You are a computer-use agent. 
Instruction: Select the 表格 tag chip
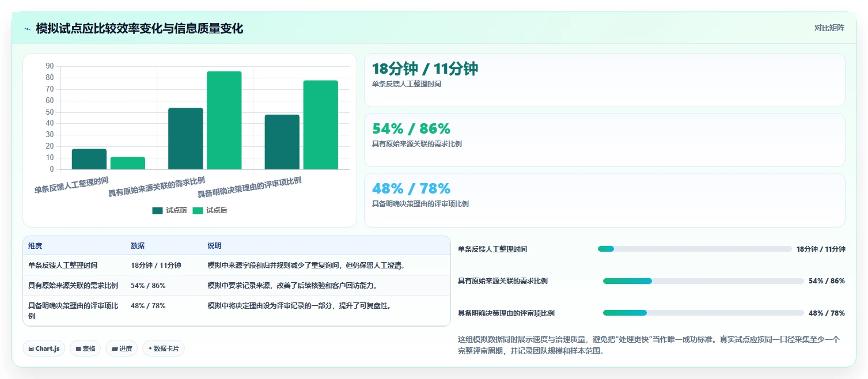pyautogui.click(x=85, y=348)
